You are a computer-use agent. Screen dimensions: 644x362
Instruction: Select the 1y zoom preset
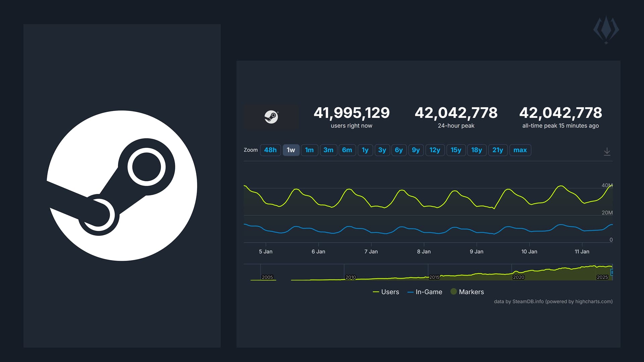click(365, 150)
